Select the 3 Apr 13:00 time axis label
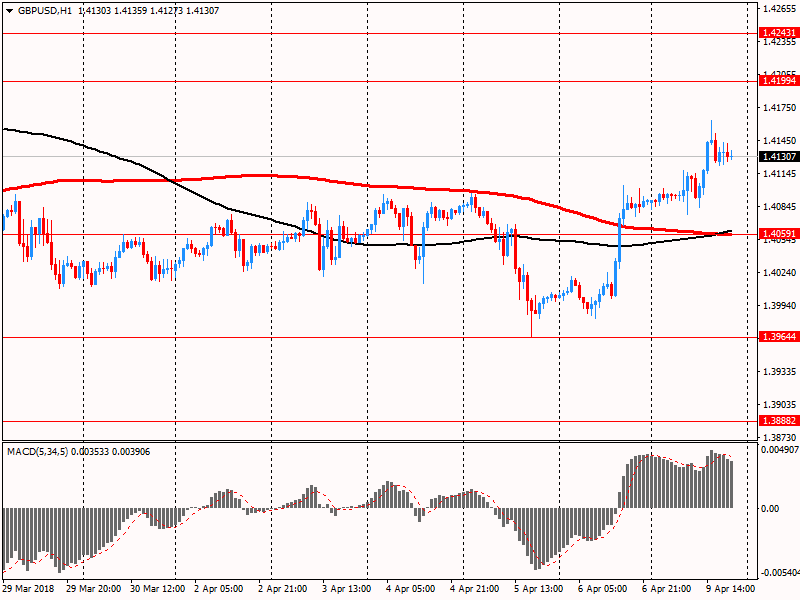 point(347,589)
